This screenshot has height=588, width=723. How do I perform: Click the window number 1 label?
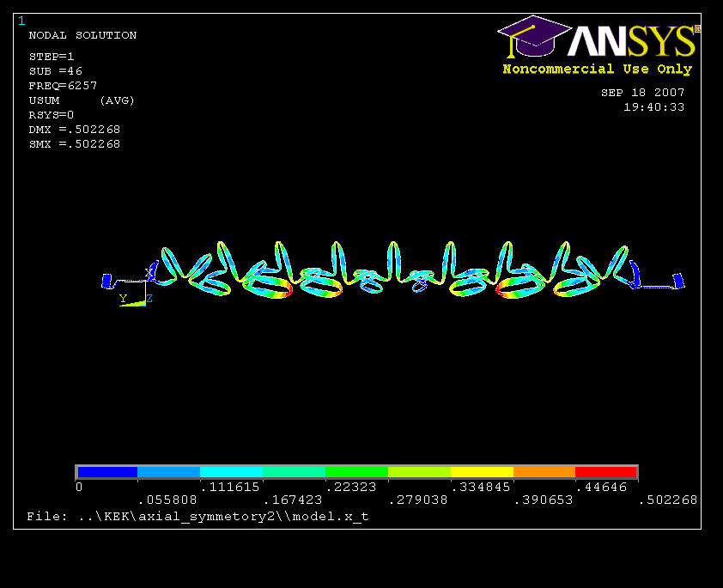point(21,21)
